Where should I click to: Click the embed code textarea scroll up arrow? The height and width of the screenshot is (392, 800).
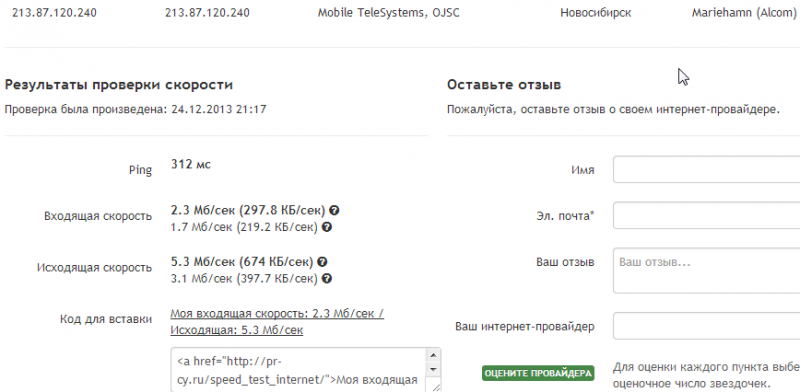click(433, 355)
